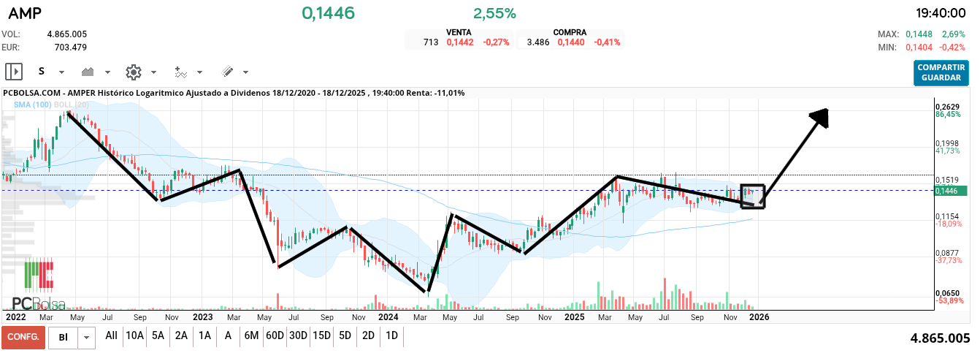
Task: Select the 5A time range
Action: pyautogui.click(x=158, y=335)
